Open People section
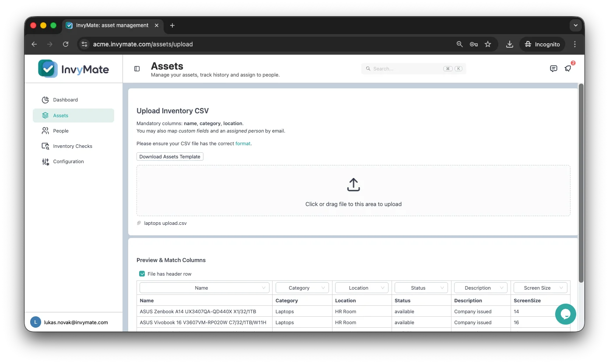 coord(73,131)
